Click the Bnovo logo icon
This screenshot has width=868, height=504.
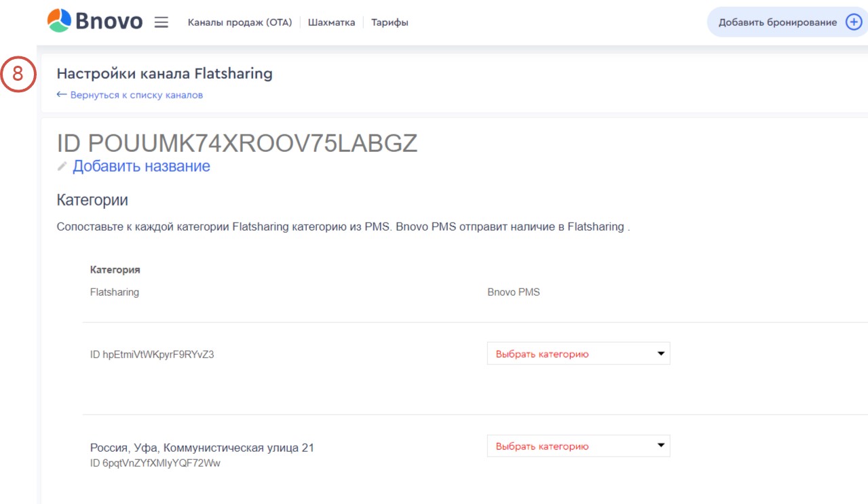point(58,21)
